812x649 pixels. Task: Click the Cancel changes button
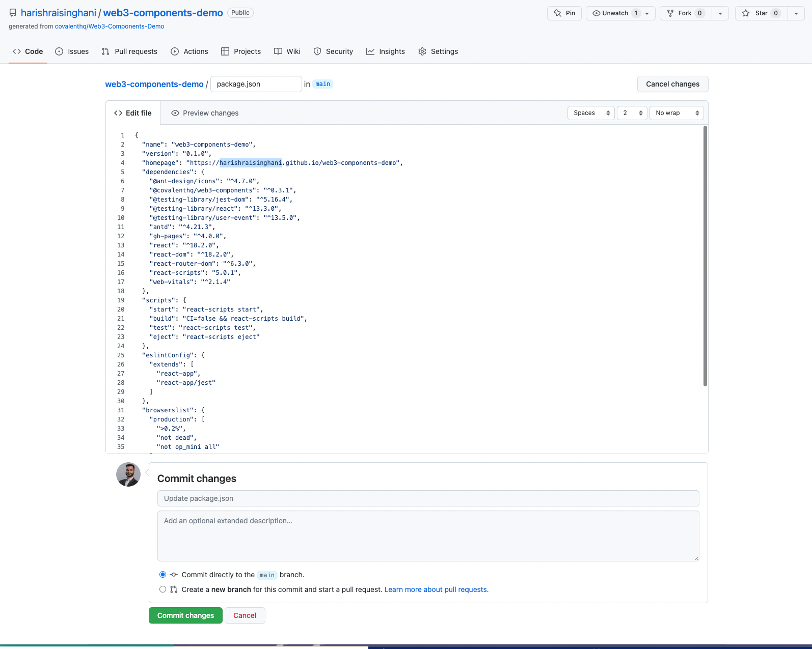point(673,84)
